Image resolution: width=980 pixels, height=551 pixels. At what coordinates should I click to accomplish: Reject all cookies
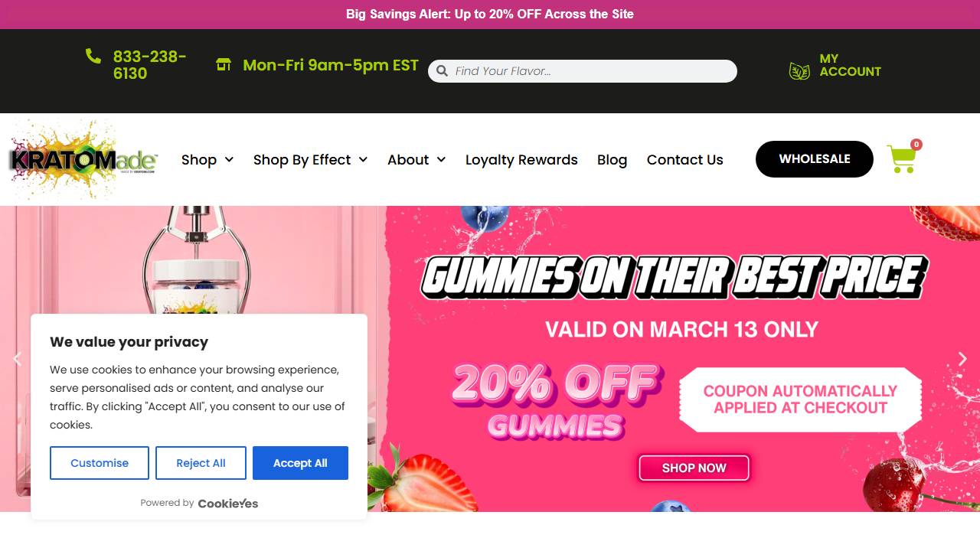pos(201,463)
